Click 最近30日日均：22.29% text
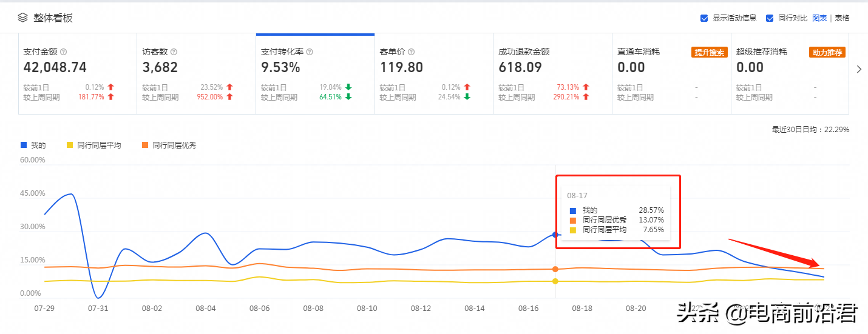 pos(810,129)
